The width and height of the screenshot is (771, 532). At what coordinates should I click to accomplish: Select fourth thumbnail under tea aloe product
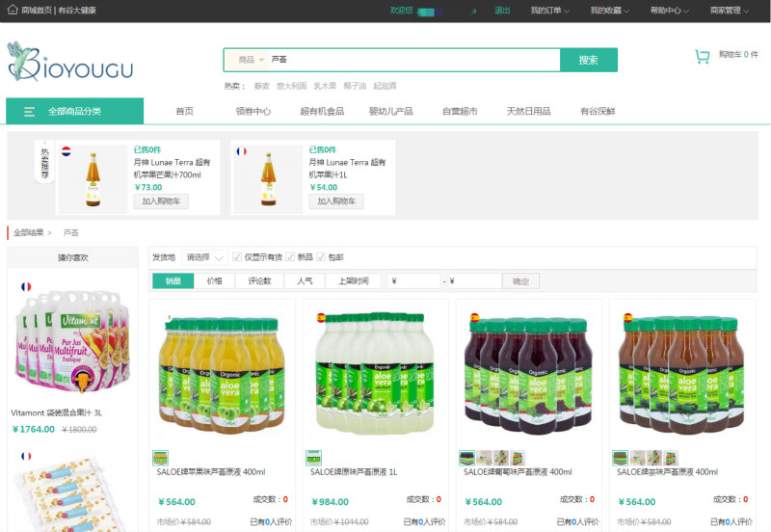[671, 458]
